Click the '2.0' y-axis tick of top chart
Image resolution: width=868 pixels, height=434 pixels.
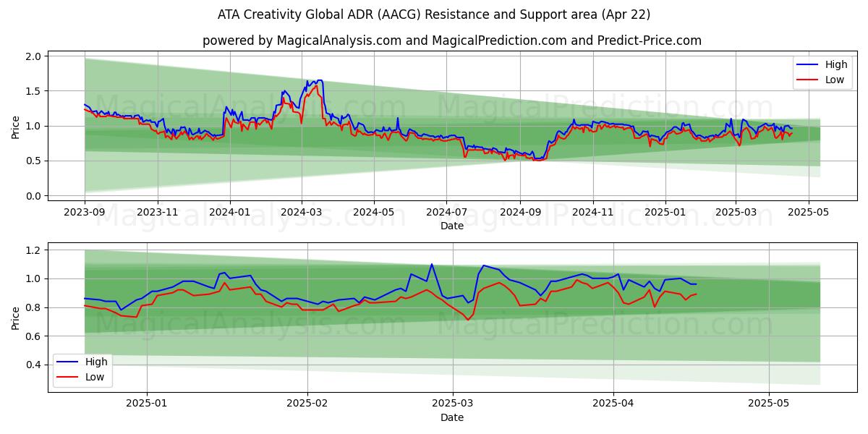(x=34, y=56)
